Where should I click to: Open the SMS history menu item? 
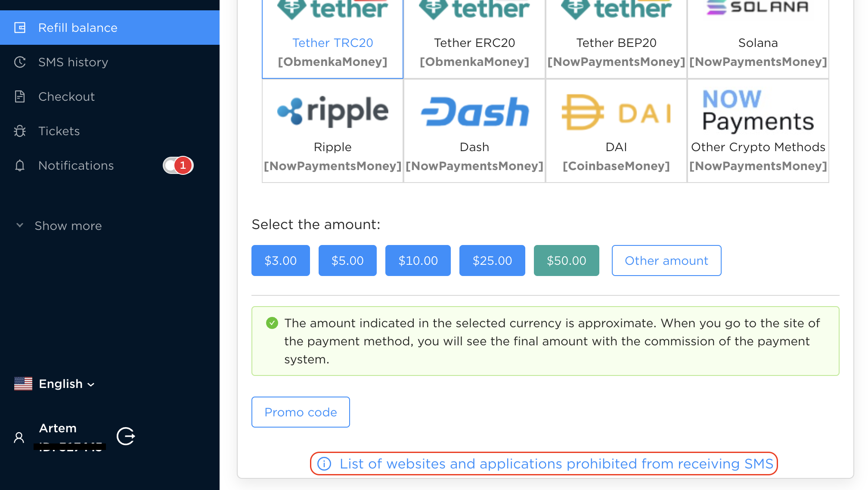[73, 62]
